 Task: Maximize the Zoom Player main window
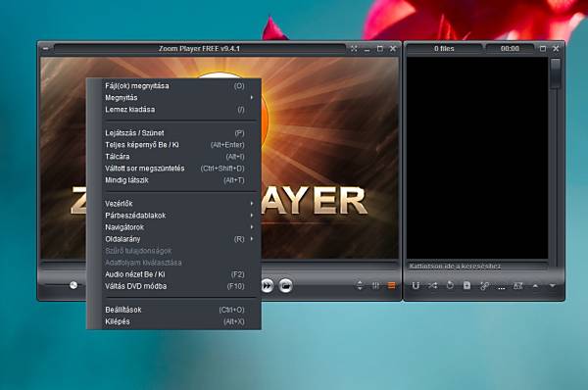point(380,48)
